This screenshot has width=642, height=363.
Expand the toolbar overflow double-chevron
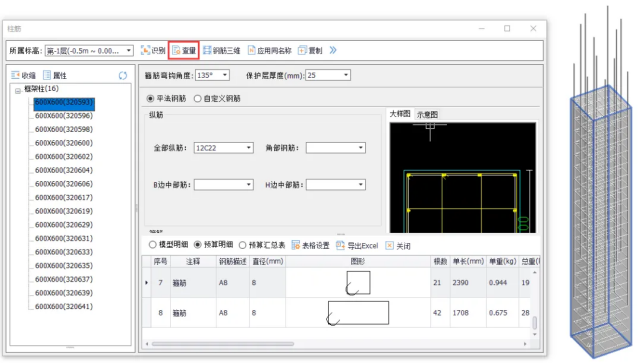(333, 50)
